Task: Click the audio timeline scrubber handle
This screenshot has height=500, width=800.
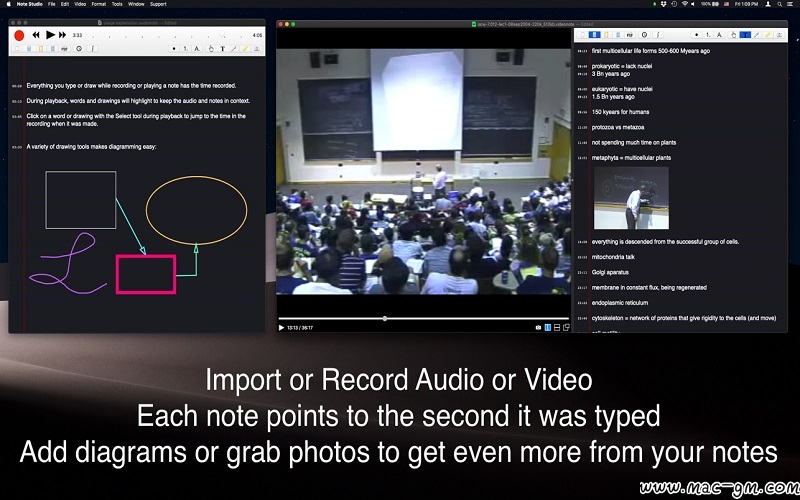Action: coord(222,34)
